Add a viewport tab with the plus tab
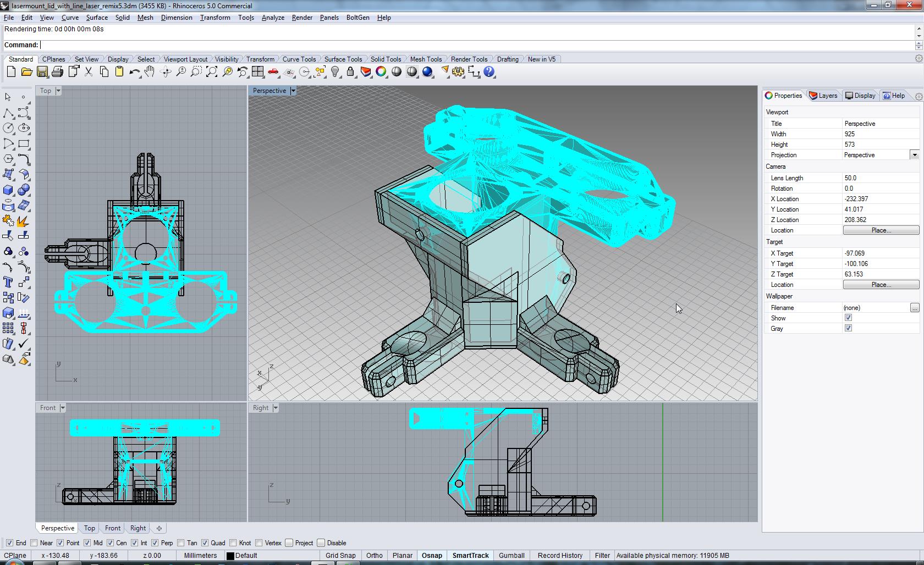The height and width of the screenshot is (565, 924). 159,528
